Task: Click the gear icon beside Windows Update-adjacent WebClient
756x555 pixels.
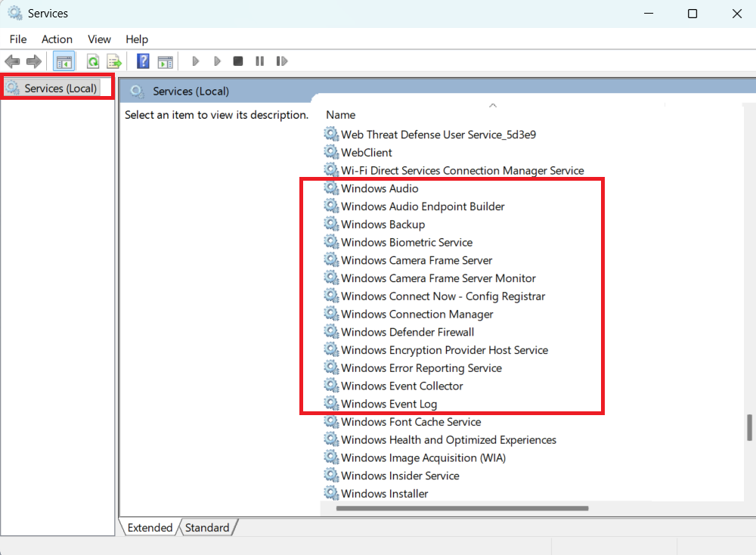Action: 331,152
